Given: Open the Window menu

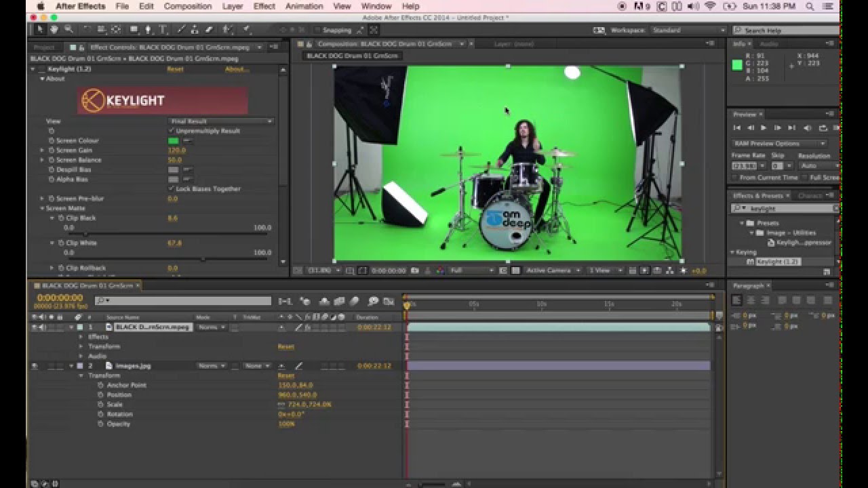Looking at the screenshot, I should [x=376, y=6].
